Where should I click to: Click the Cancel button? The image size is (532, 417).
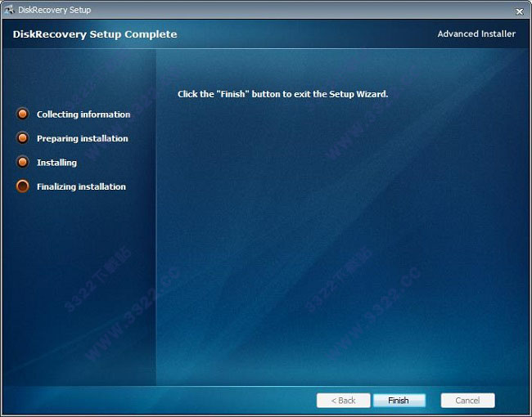click(467, 401)
